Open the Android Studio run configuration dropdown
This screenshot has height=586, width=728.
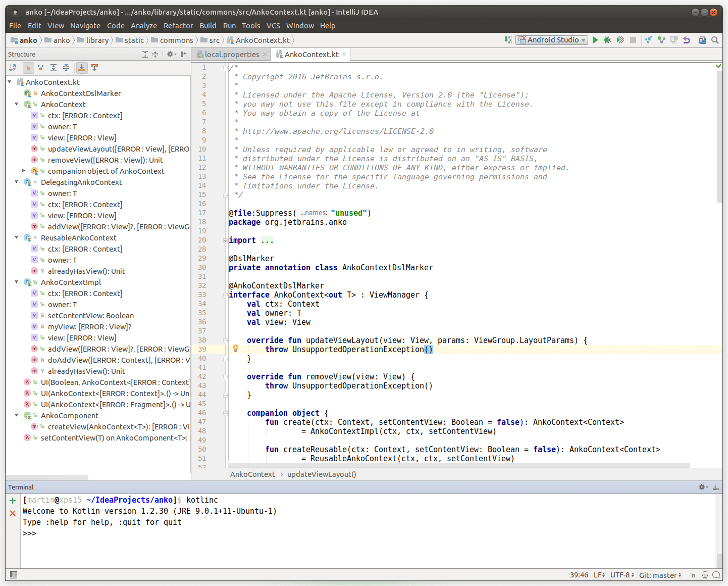(551, 39)
